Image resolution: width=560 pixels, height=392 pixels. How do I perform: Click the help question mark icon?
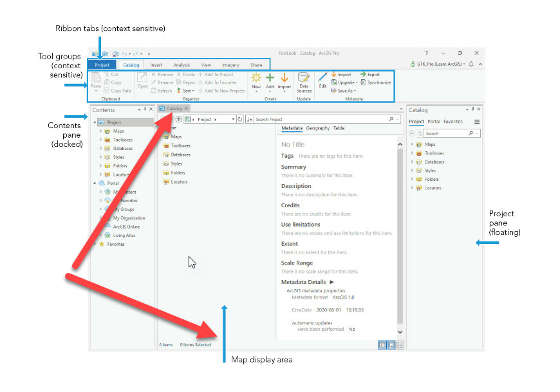point(426,53)
